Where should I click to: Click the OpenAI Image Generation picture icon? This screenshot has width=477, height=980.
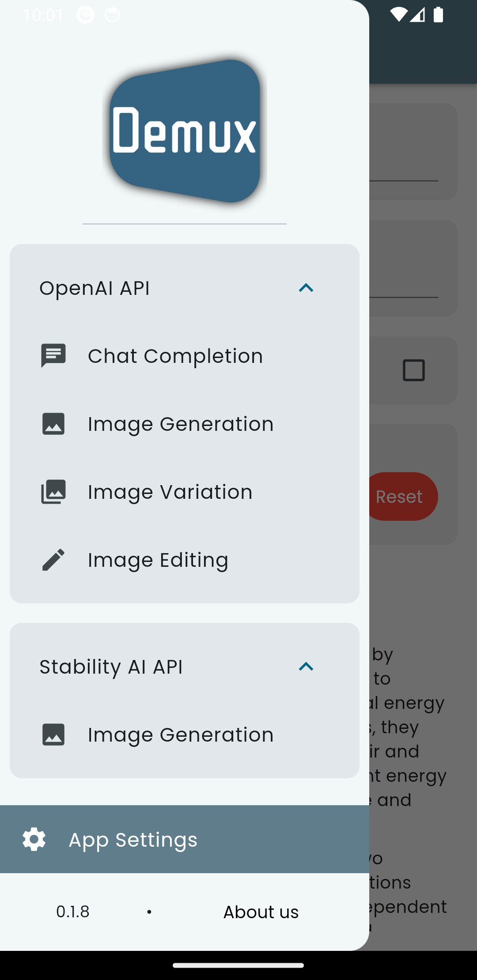click(53, 424)
